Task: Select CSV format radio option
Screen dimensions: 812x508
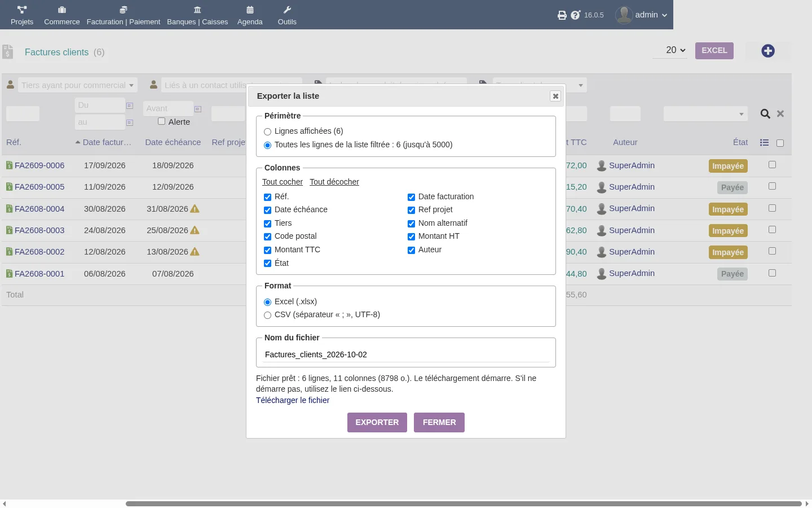Action: tap(268, 315)
